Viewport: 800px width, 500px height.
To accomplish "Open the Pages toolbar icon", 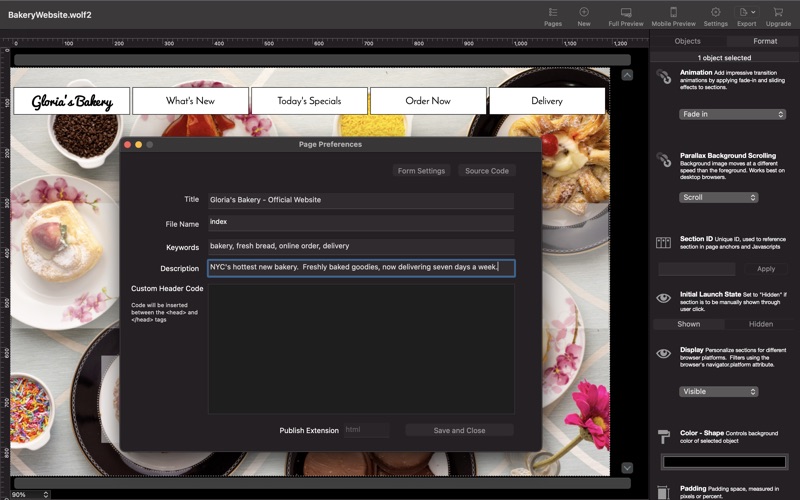I will point(553,12).
